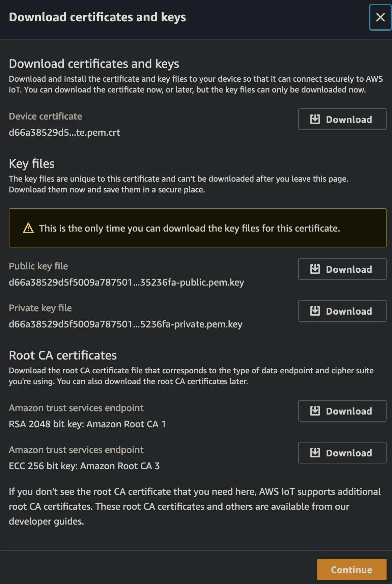The width and height of the screenshot is (392, 584).
Task: Click the Key files section heading
Action: coord(32,164)
